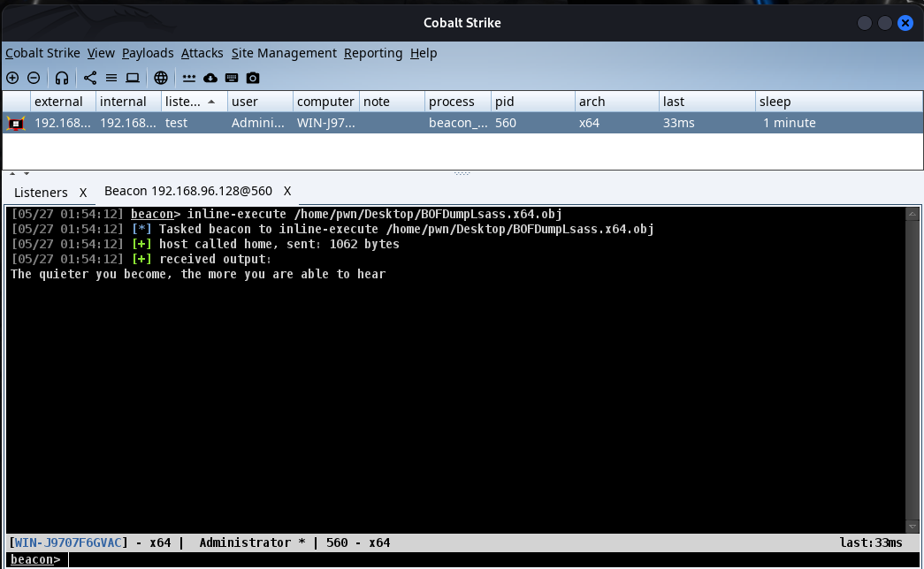
Task: Click 'Administrator *' in the status bar
Action: [252, 542]
